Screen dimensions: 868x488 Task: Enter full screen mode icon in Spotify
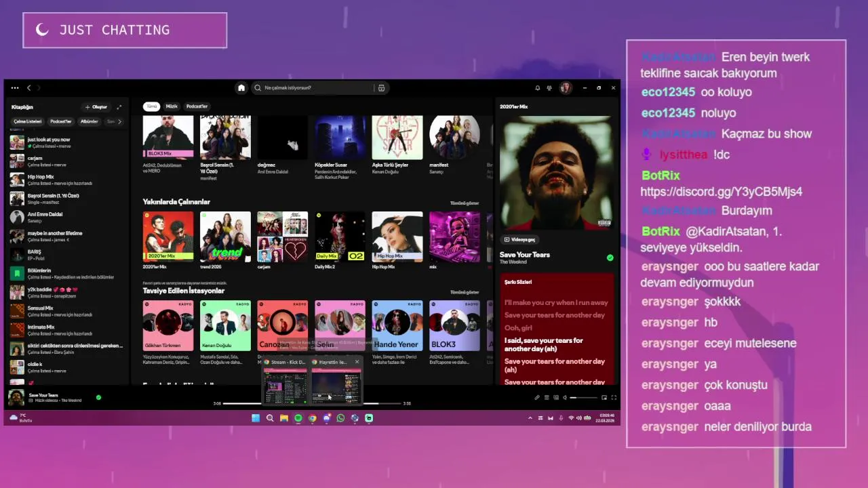coord(614,398)
